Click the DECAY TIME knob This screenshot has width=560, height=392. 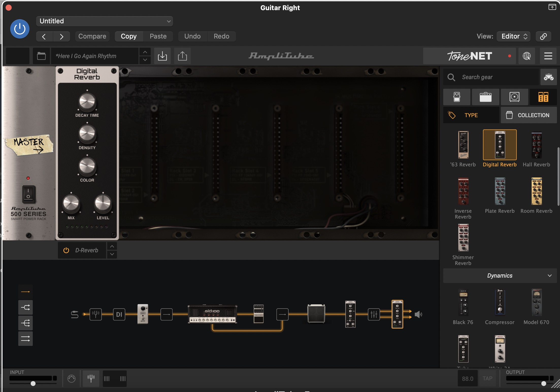[87, 102]
